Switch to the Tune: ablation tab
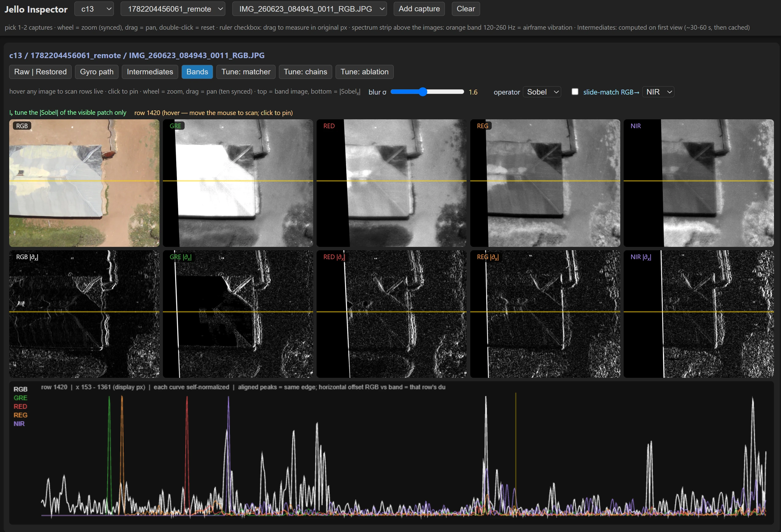The image size is (781, 532). pyautogui.click(x=365, y=72)
